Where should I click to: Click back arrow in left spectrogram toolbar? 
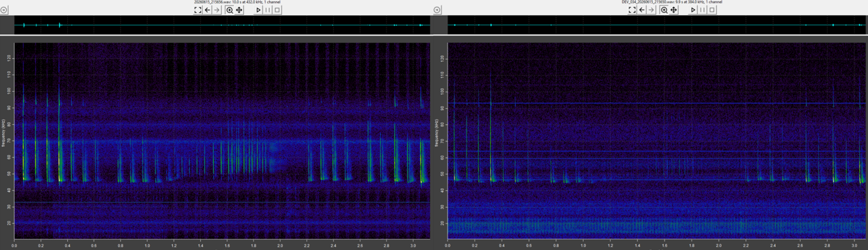pyautogui.click(x=208, y=10)
